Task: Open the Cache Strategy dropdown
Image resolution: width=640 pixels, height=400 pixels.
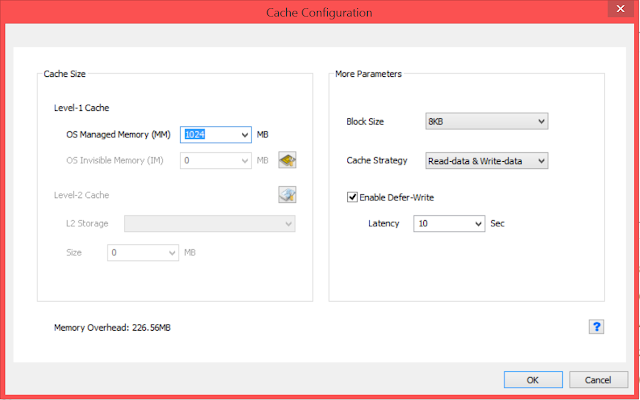Action: tap(487, 161)
